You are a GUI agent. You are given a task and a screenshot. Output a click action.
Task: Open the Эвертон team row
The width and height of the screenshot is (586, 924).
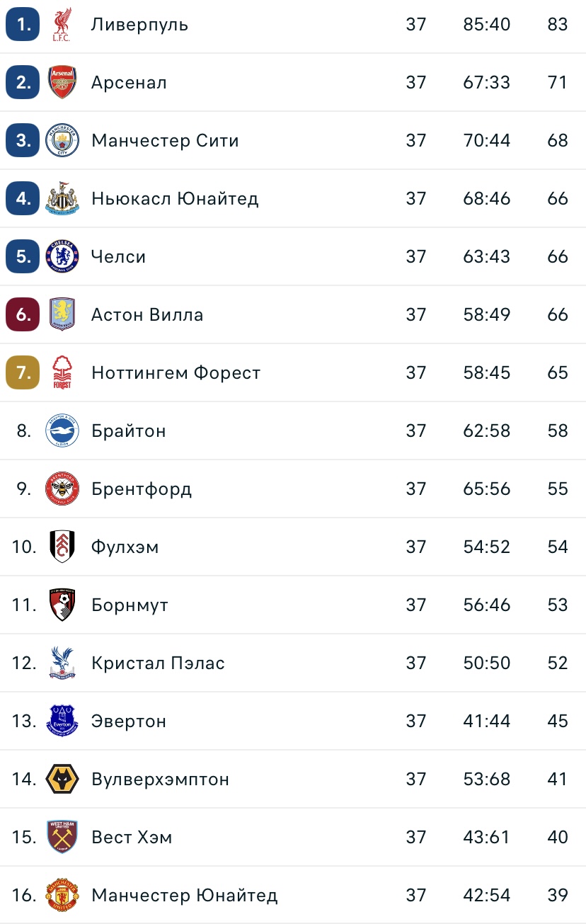293,721
